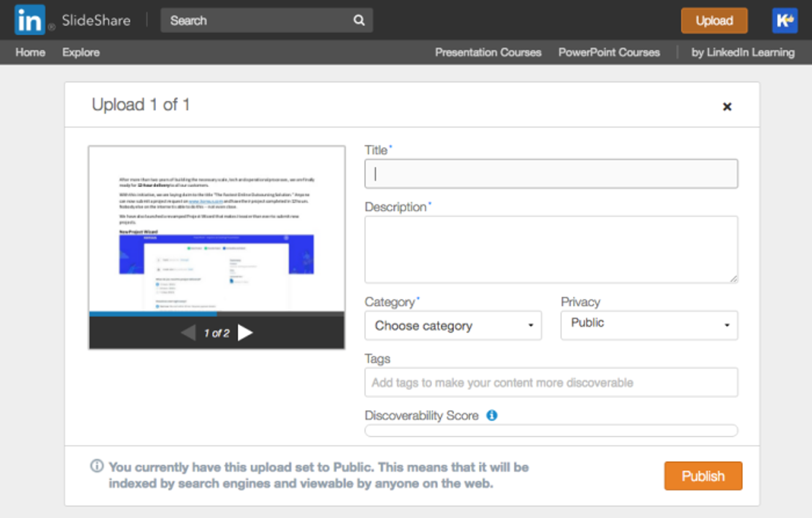The width and height of the screenshot is (812, 518).
Task: Click the slide preview progress bar
Action: click(217, 314)
